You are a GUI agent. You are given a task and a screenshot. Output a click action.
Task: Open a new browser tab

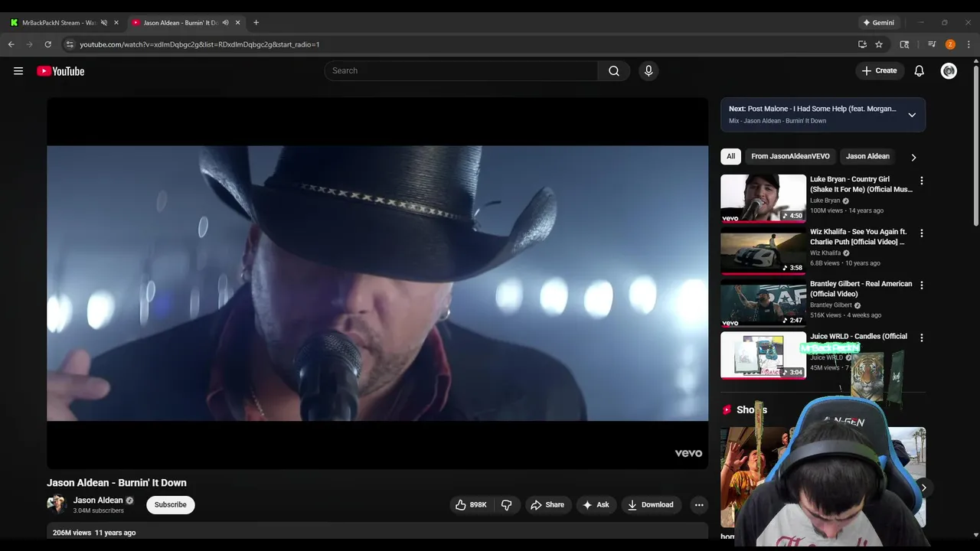[256, 23]
